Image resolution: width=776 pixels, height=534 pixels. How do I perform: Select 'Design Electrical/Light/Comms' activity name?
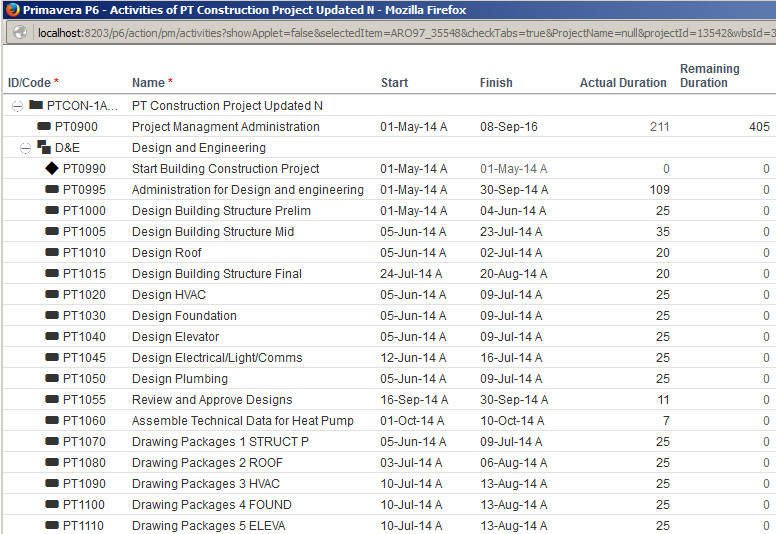click(x=217, y=358)
